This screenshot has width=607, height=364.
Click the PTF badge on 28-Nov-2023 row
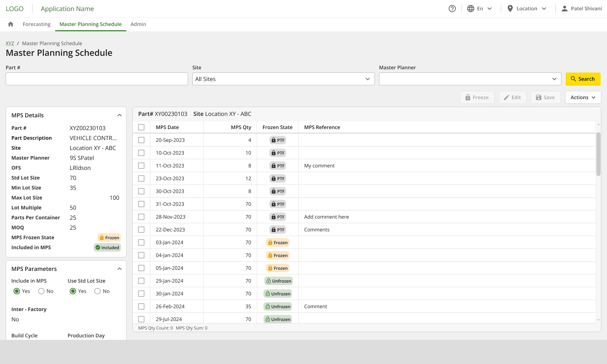pyautogui.click(x=278, y=217)
